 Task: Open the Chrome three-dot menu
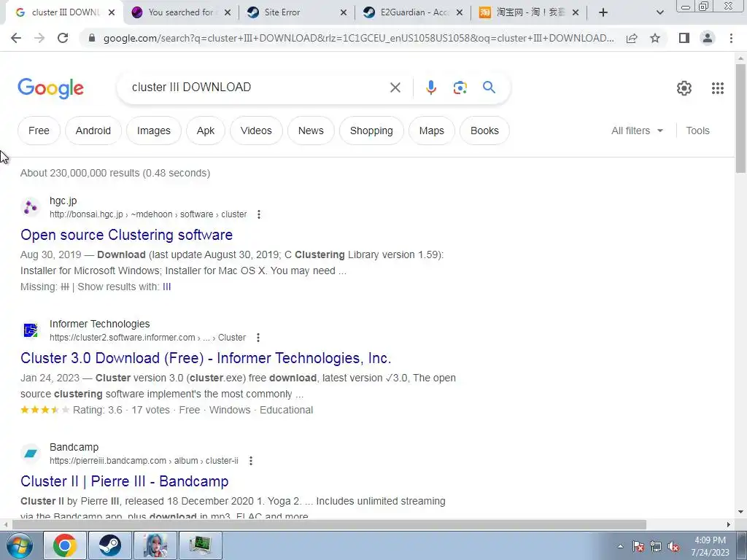click(731, 38)
